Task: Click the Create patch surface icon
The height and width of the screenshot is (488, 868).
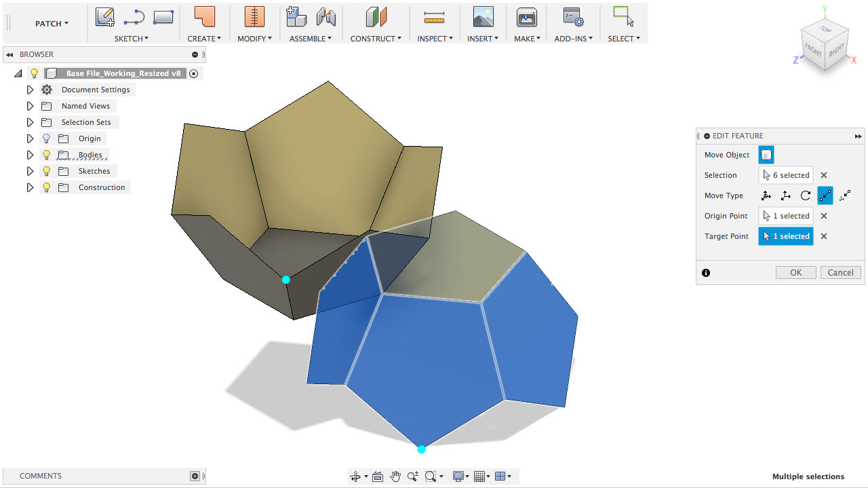Action: point(204,17)
